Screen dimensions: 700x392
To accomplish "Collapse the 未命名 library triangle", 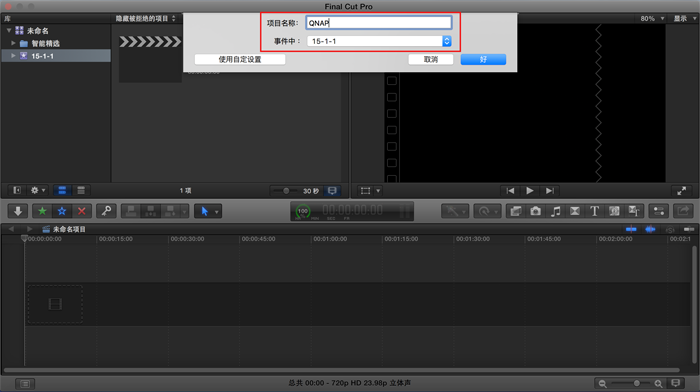I will pyautogui.click(x=9, y=30).
